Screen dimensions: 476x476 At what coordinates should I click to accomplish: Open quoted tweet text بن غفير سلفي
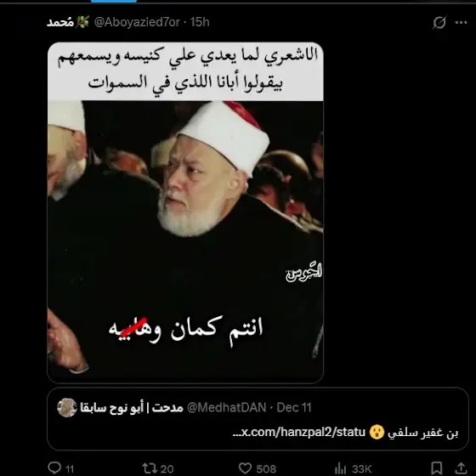tap(423, 433)
